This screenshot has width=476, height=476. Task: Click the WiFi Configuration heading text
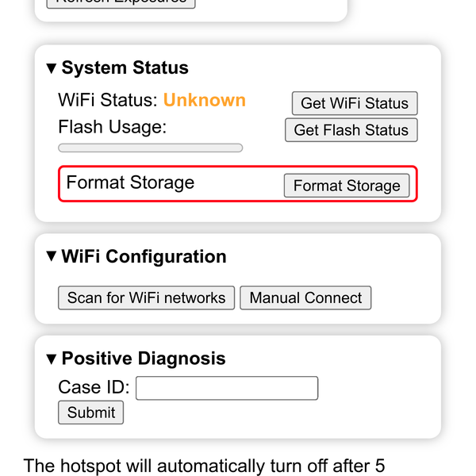tap(144, 257)
